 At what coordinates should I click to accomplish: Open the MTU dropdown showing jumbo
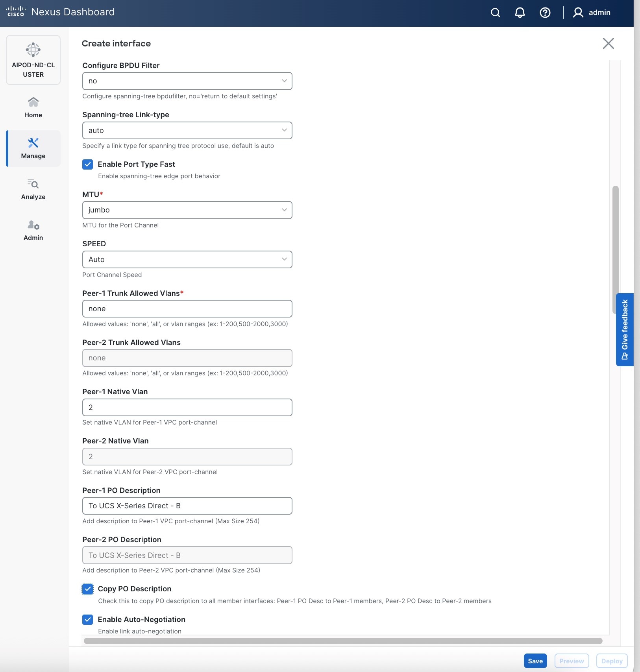[187, 210]
